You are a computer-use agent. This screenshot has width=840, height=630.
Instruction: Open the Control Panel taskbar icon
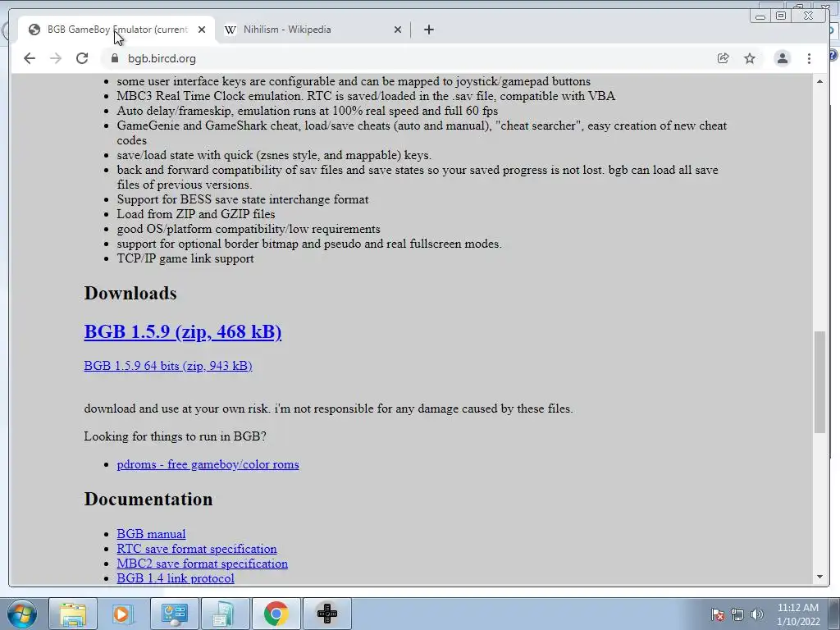point(174,614)
